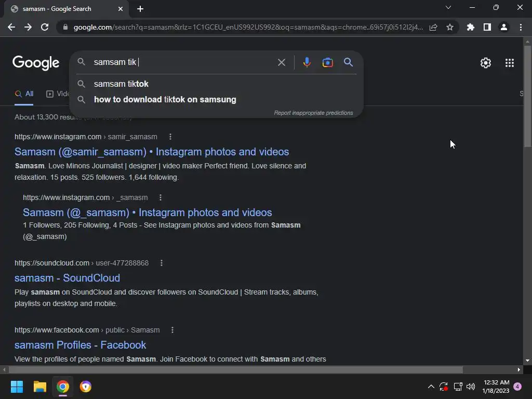Share this page from address bar
The image size is (532, 399).
pyautogui.click(x=433, y=27)
